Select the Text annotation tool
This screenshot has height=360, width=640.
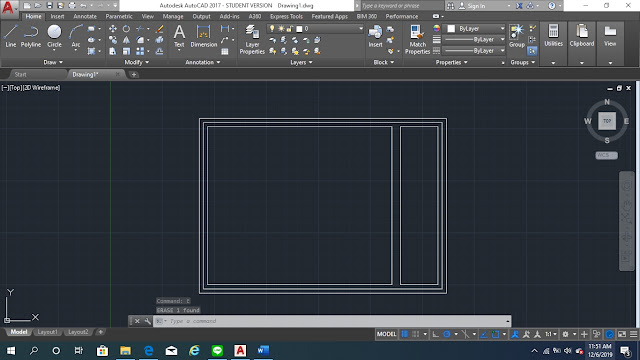click(179, 36)
